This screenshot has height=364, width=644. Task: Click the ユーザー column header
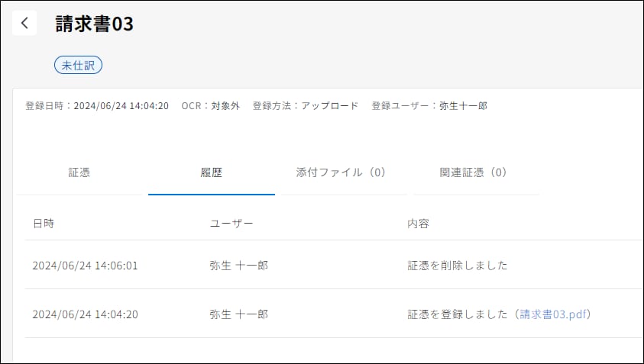click(231, 224)
